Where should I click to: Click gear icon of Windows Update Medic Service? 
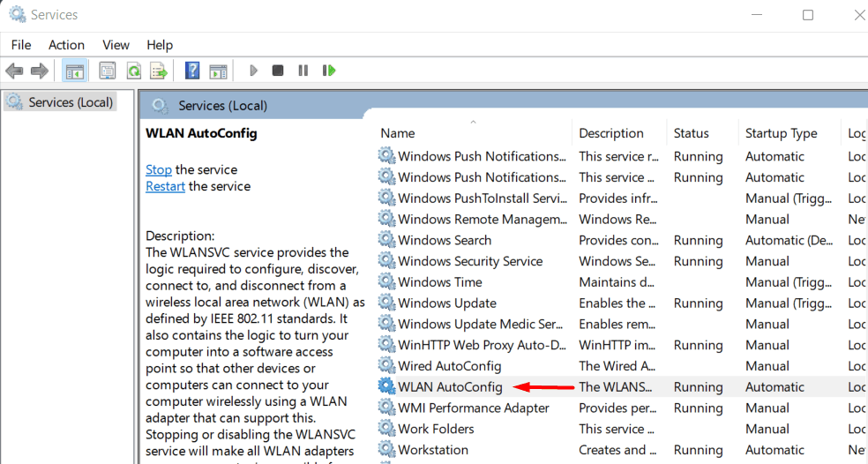click(x=387, y=325)
